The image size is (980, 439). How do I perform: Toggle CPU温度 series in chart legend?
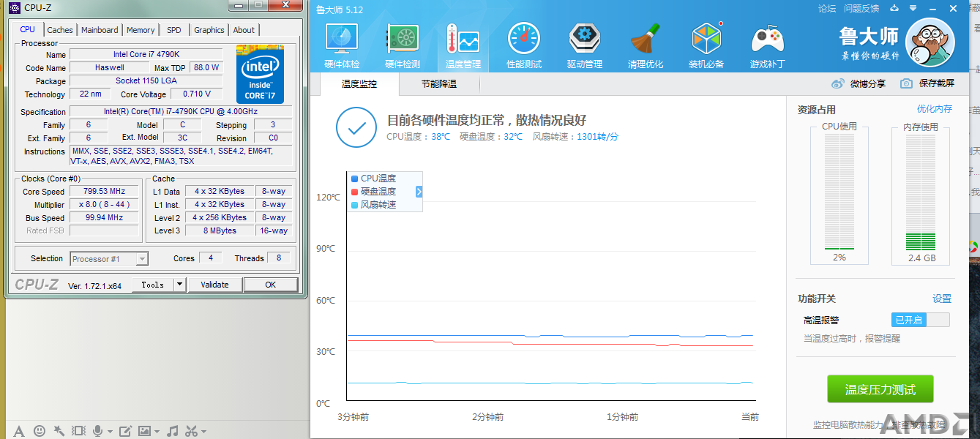pos(373,178)
